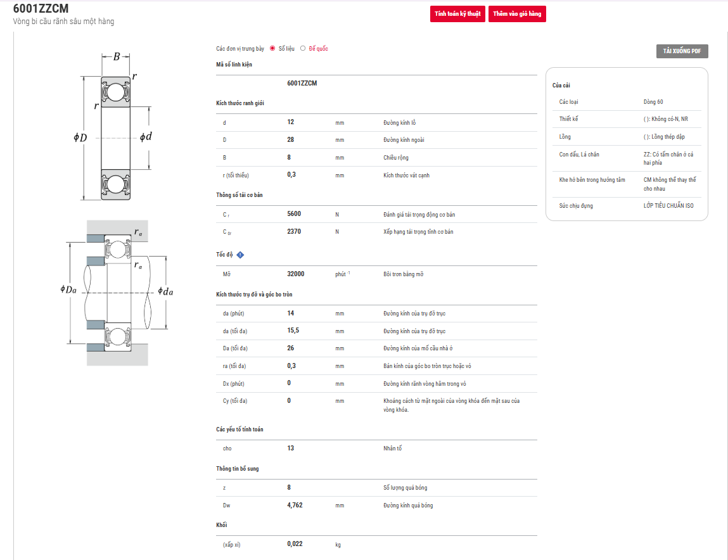Click the 'Kích thước vát cạnh' description

(406, 175)
